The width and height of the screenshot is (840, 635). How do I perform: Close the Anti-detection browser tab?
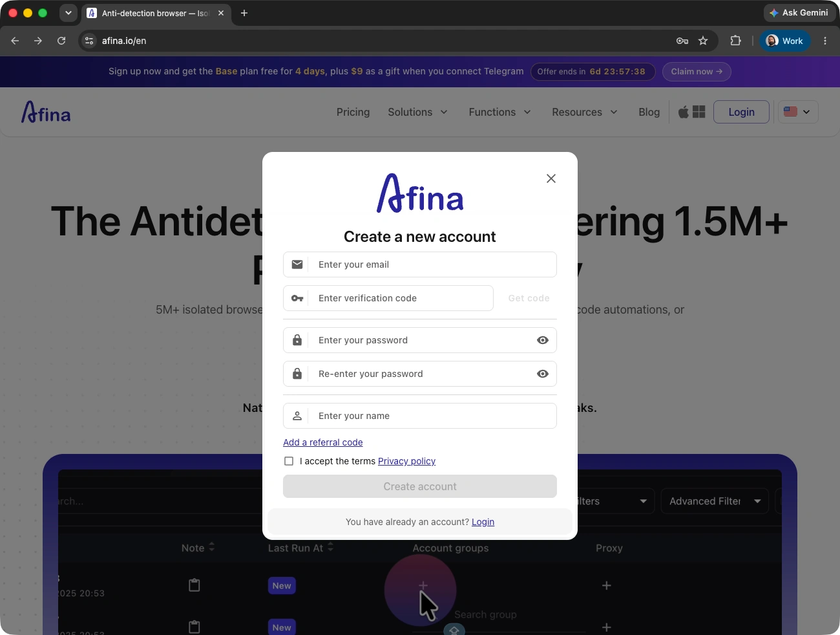(221, 13)
